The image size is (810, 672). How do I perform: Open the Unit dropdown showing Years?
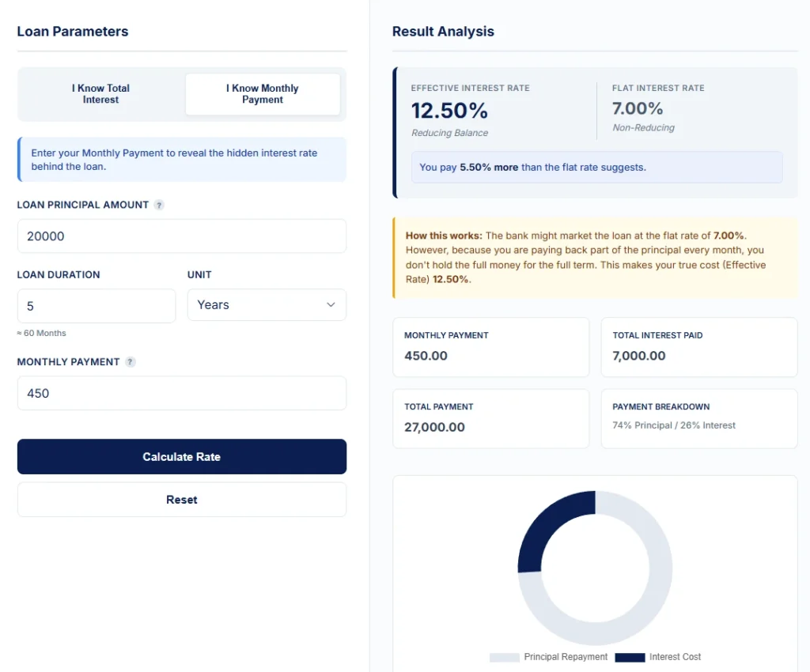pos(267,304)
